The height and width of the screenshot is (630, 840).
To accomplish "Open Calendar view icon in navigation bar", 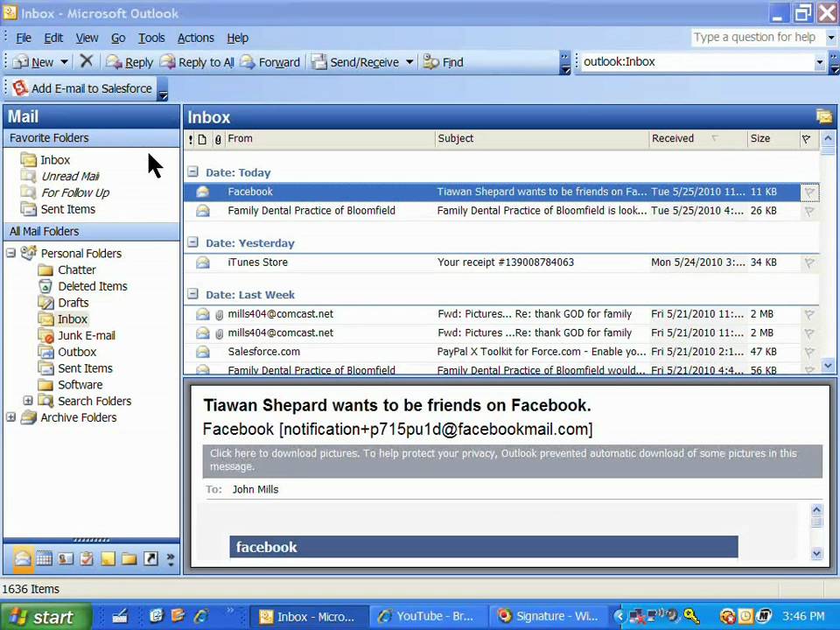I will tap(44, 559).
